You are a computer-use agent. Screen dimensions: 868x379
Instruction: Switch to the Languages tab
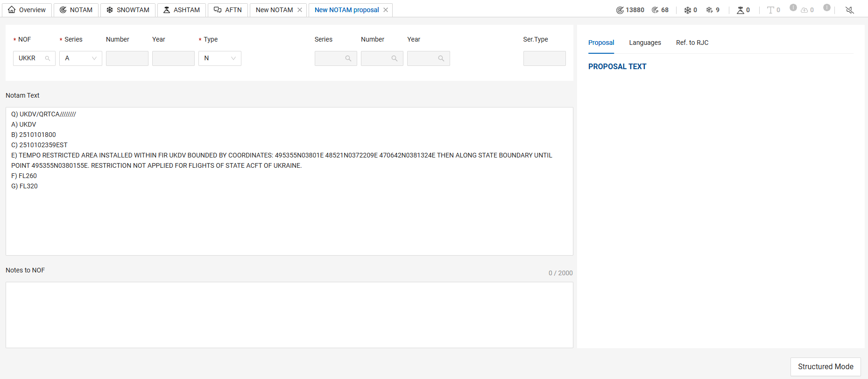645,43
